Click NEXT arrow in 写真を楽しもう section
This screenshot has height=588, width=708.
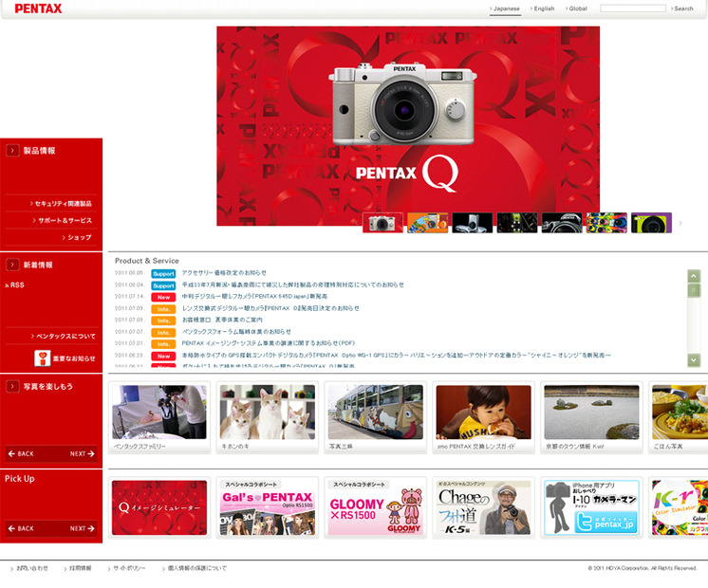point(83,454)
